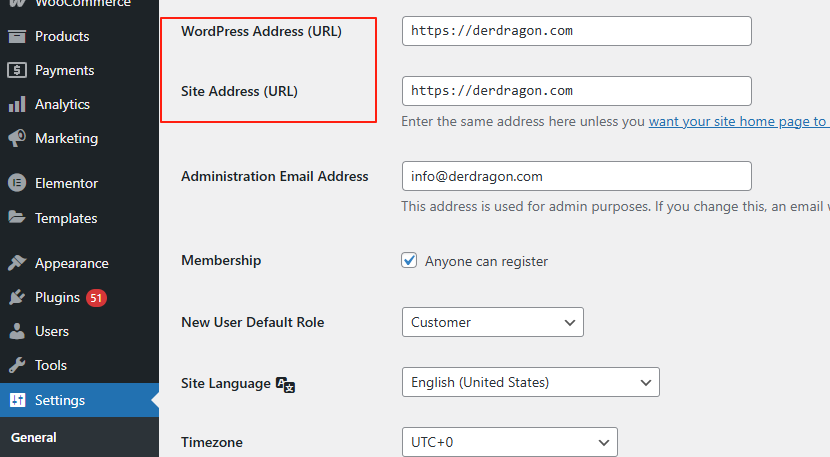Click the Administration Email Address field
Image resolution: width=830 pixels, height=457 pixels.
click(576, 176)
